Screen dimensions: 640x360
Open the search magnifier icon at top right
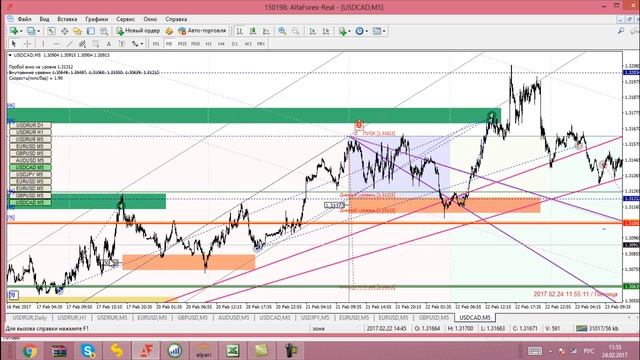[621, 31]
